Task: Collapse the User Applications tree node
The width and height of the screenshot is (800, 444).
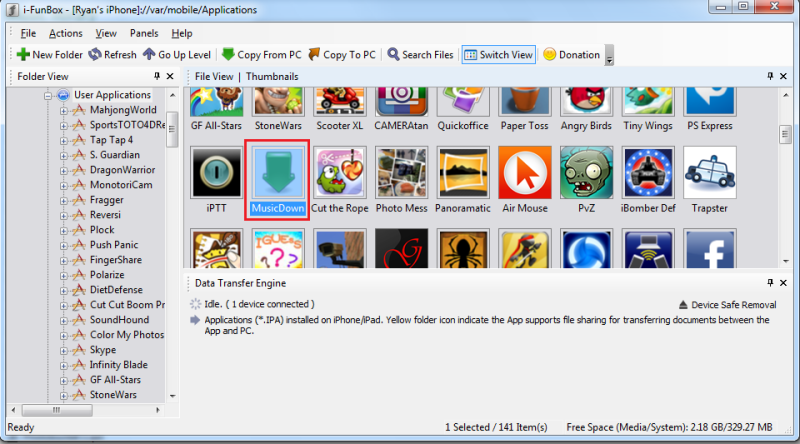Action: [x=48, y=95]
